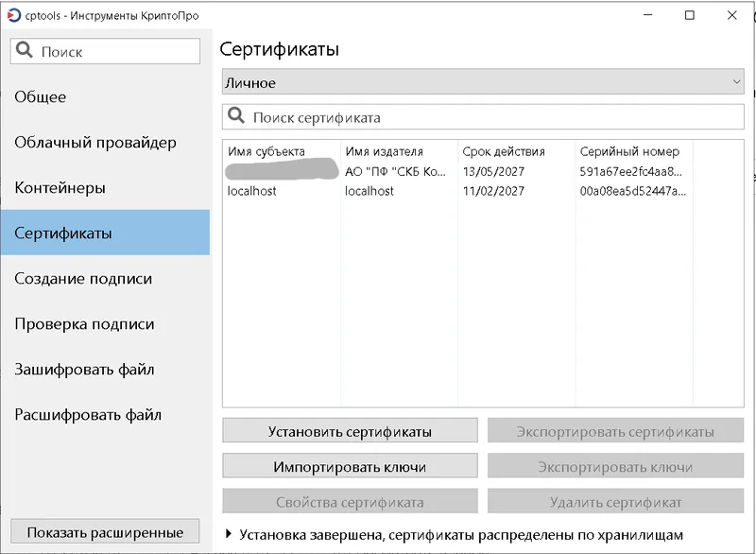
Task: Select the Сертификаты sidebar item
Action: click(x=105, y=233)
